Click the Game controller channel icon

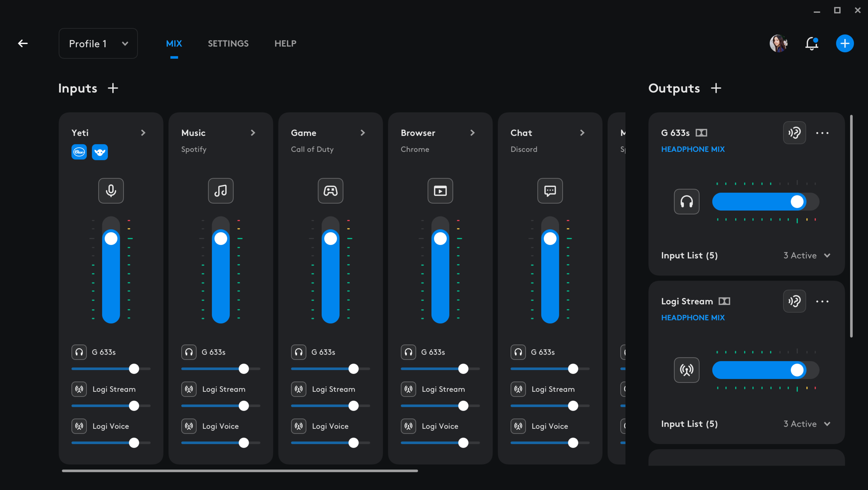tap(330, 191)
